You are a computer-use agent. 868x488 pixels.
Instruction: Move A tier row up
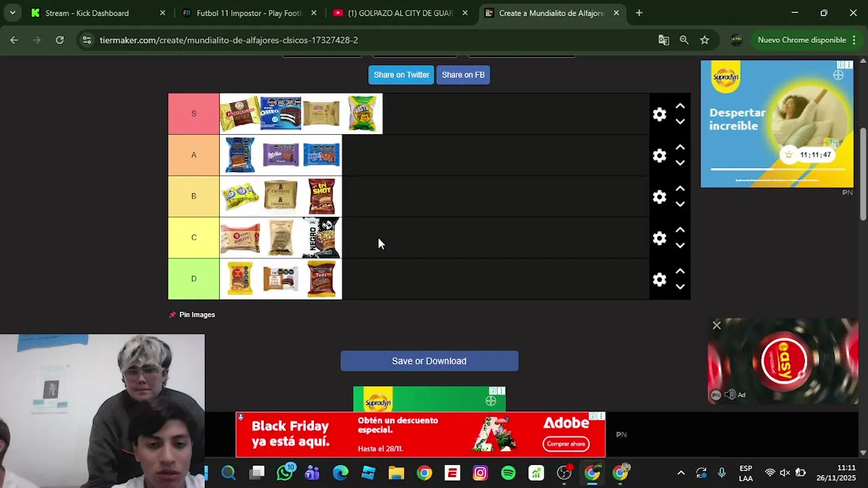click(680, 148)
